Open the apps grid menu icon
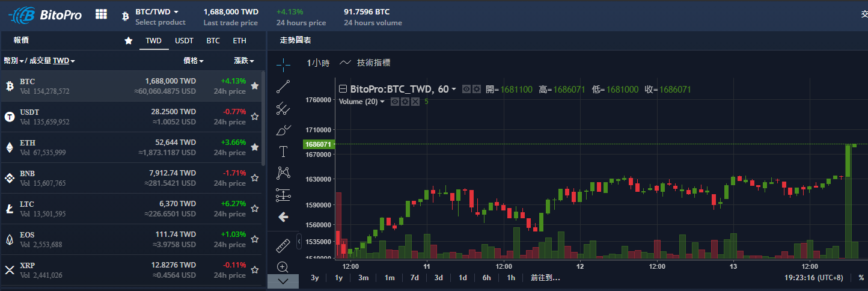The width and height of the screenshot is (868, 291). click(102, 14)
